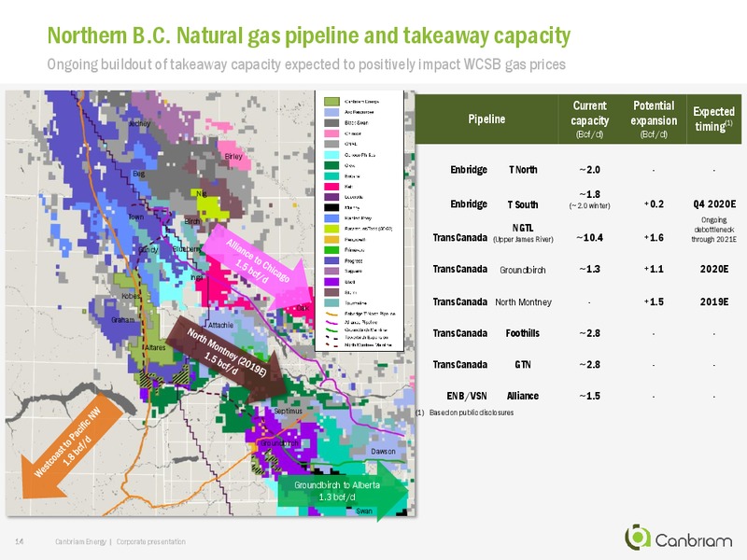Click the slide page number 14
This screenshot has height=560, width=747.
pyautogui.click(x=20, y=541)
